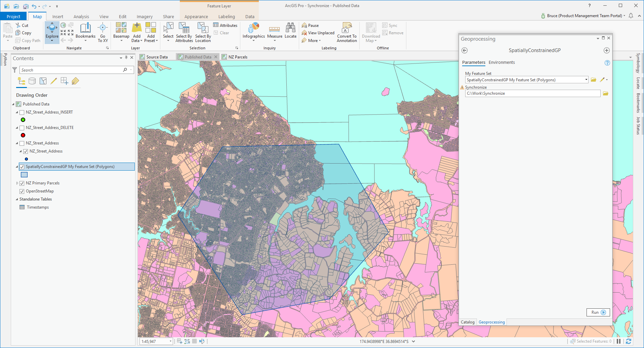644x348 pixels.
Task: Click the green NZ_Street_Address_INSERT symbol
Action: pos(23,120)
